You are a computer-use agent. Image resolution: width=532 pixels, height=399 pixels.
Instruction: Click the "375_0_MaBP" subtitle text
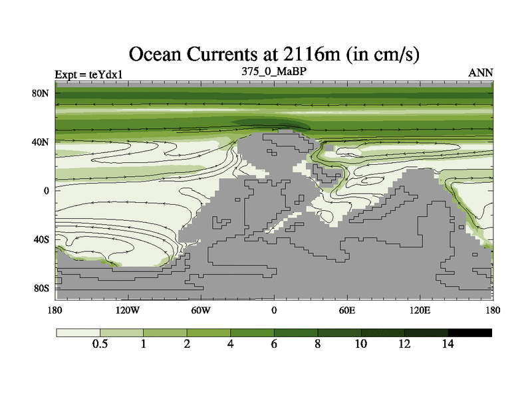coord(273,70)
